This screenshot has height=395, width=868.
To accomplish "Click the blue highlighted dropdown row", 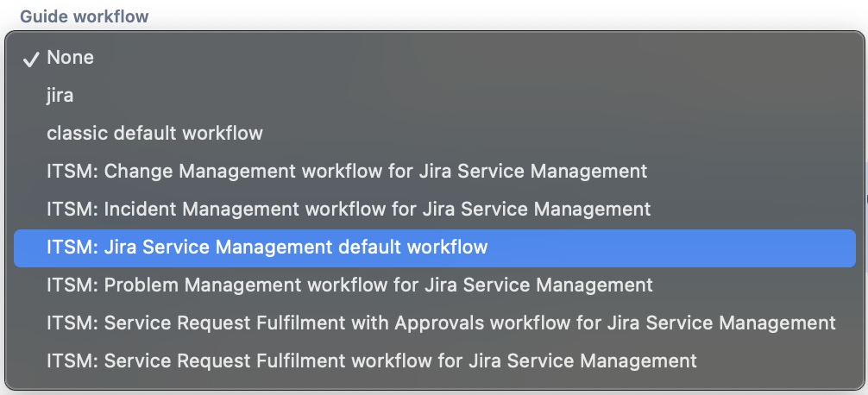I will 435,248.
